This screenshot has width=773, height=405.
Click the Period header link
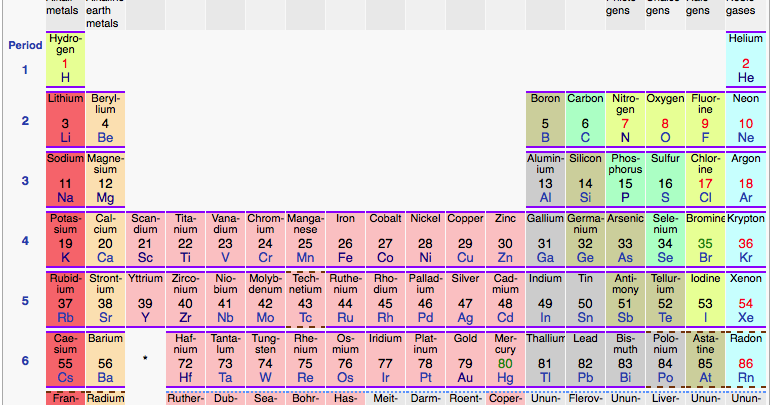click(x=25, y=45)
